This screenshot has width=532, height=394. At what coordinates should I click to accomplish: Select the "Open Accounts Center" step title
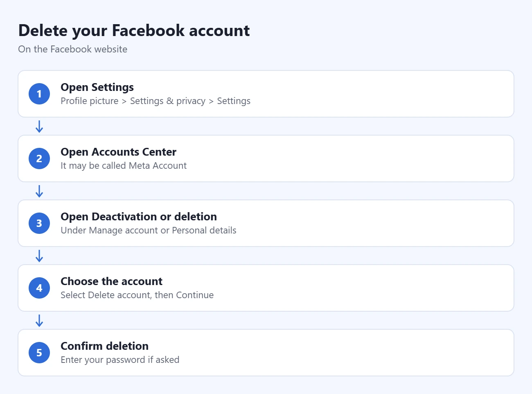tap(118, 152)
